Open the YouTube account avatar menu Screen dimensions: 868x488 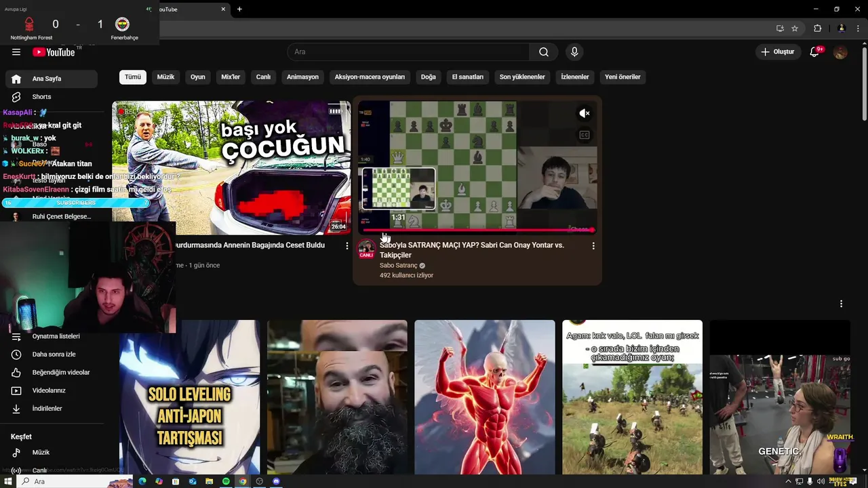840,52
